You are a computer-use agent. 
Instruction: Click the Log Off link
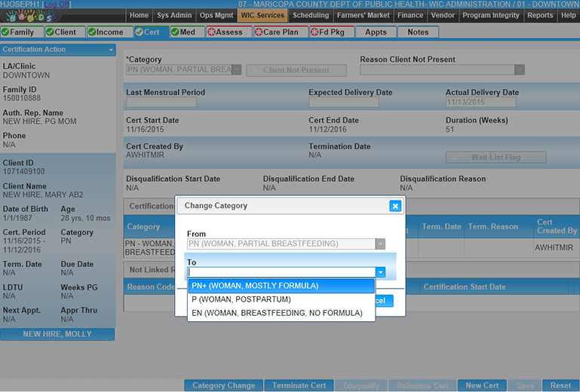(56, 5)
